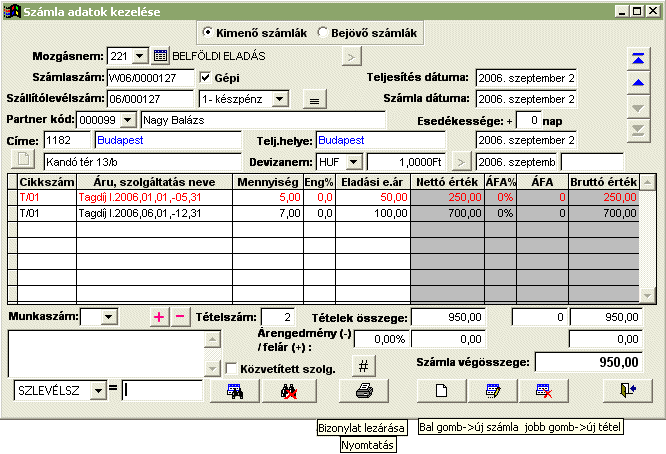Select Bejövő számlák radio button
This screenshot has height=454, width=666.
pyautogui.click(x=323, y=32)
